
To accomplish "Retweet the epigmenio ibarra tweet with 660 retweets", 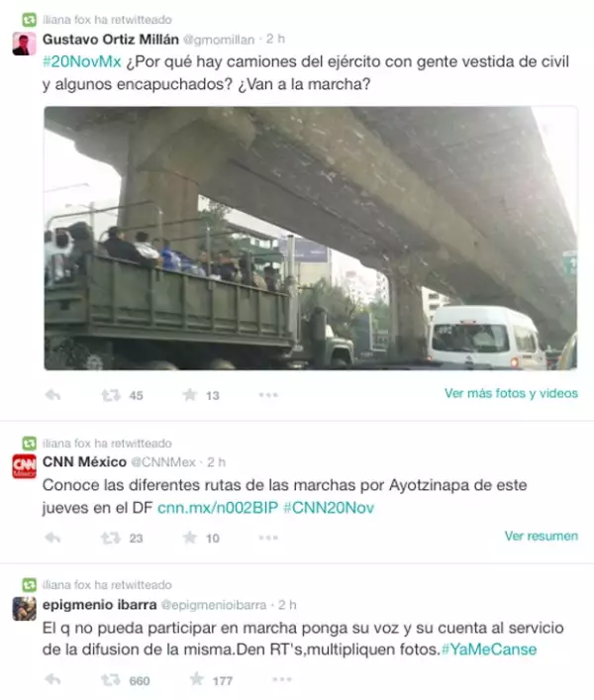I will 111,680.
